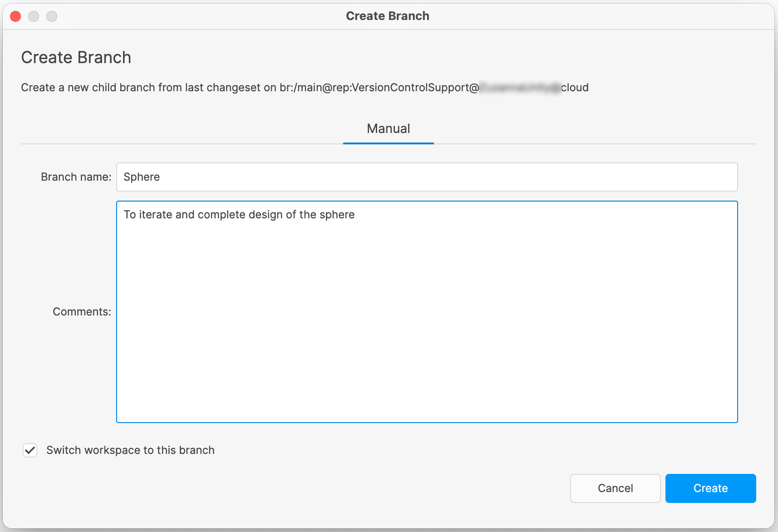The width and height of the screenshot is (778, 532).
Task: Click the "Branch name:" label
Action: [76, 177]
